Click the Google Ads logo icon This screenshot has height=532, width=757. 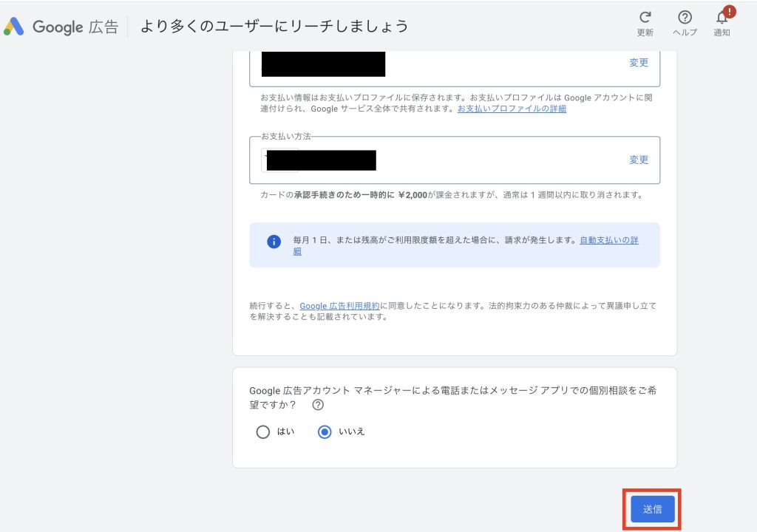[13, 27]
